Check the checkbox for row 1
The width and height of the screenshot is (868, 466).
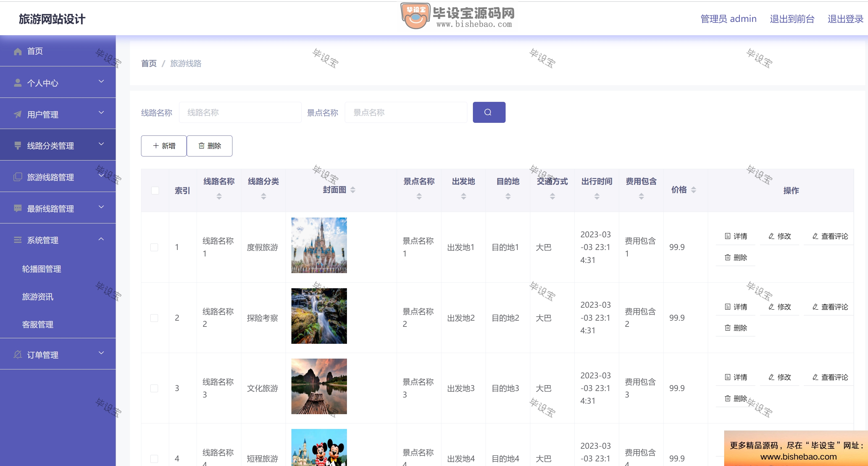[154, 247]
